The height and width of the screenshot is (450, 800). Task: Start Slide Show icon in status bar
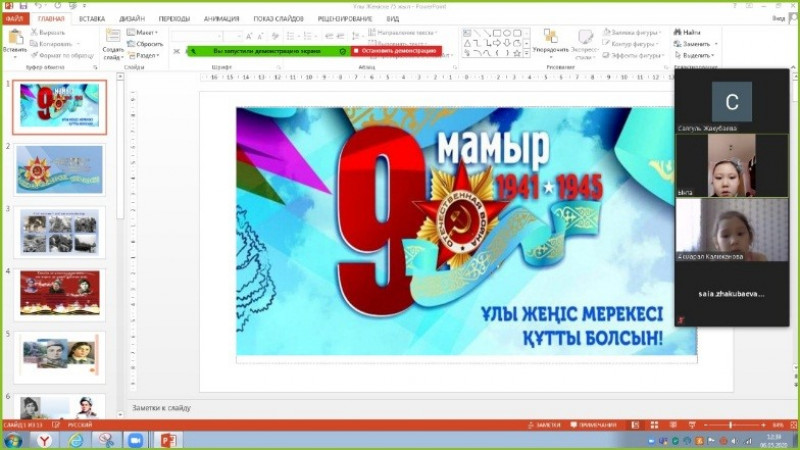(692, 425)
